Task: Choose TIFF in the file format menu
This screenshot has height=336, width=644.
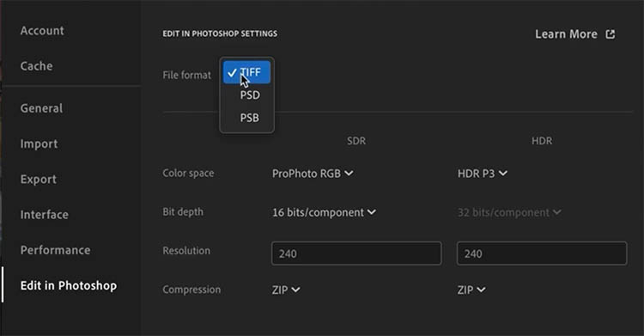Action: click(x=246, y=72)
